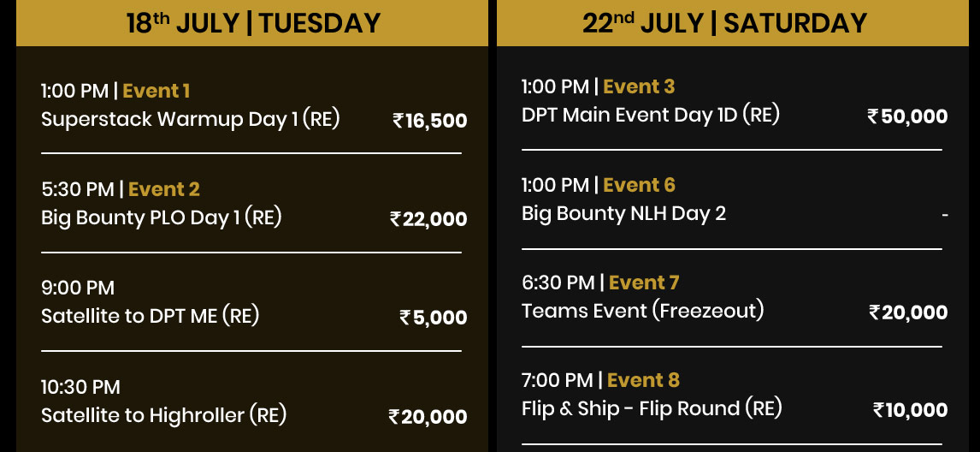Select the 18th July Tuesday header

pyautogui.click(x=252, y=23)
